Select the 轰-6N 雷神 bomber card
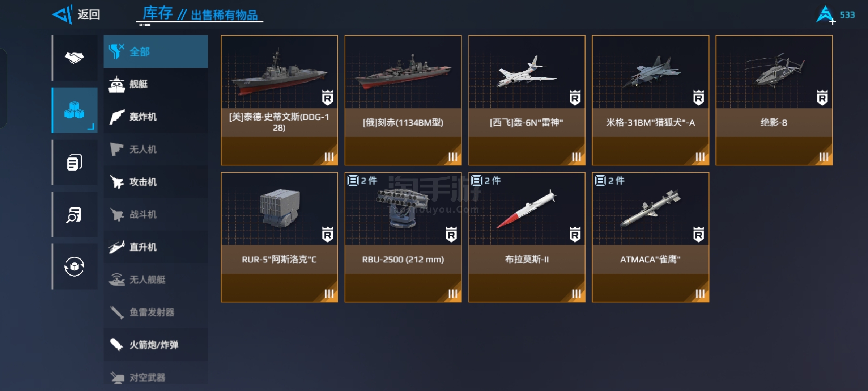This screenshot has width=868, height=391. 527,100
